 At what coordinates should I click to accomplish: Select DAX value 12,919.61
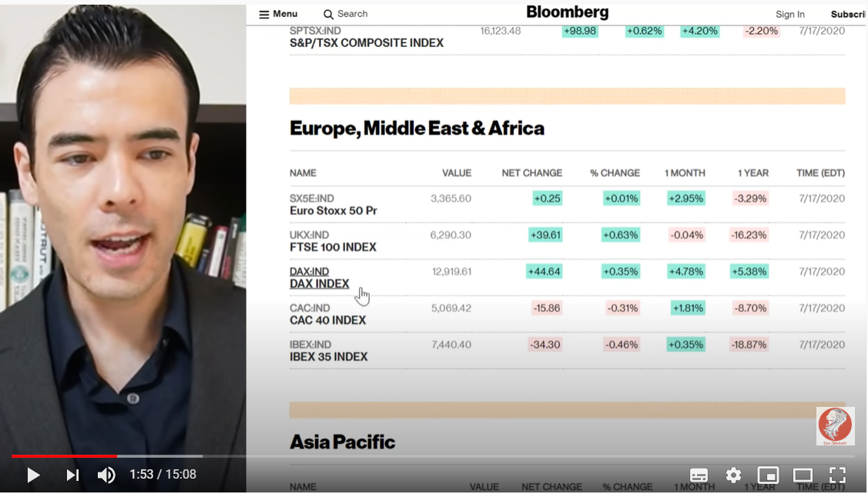tap(451, 271)
